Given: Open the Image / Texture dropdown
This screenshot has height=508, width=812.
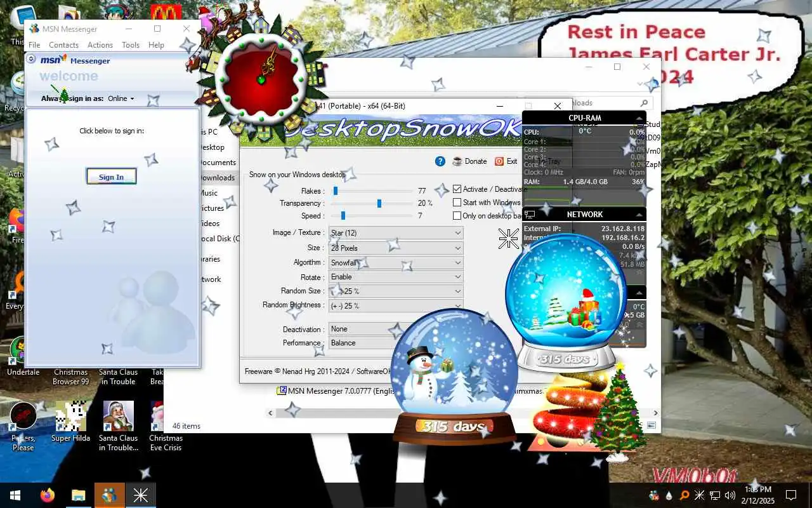Looking at the screenshot, I should tap(396, 233).
